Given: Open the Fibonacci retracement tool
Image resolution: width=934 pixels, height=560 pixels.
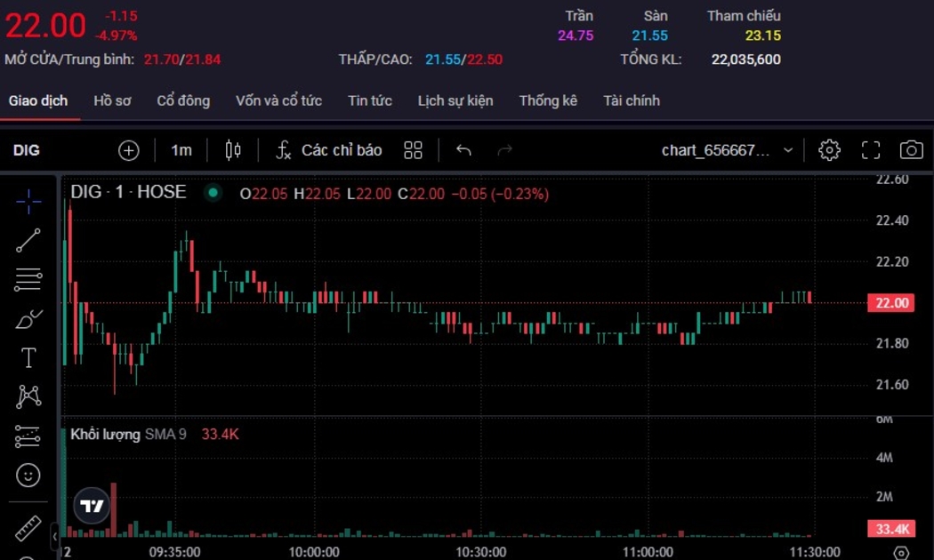Looking at the screenshot, I should coord(28,279).
